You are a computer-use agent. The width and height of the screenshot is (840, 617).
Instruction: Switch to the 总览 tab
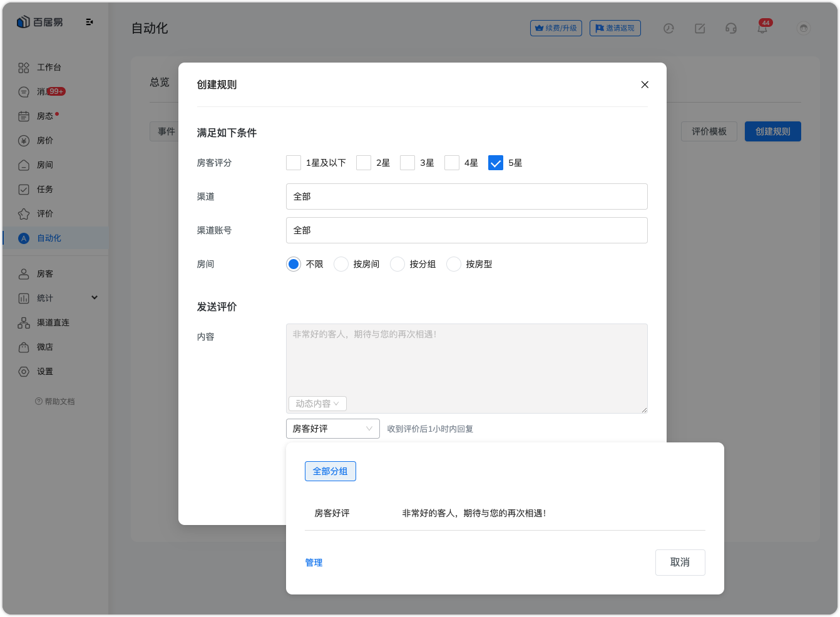point(160,82)
